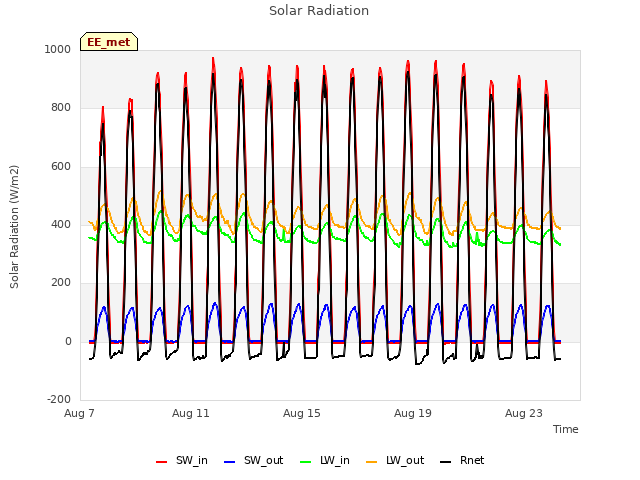640x480 pixels.
Task: Click the LW_out legend entry
Action: click(395, 461)
